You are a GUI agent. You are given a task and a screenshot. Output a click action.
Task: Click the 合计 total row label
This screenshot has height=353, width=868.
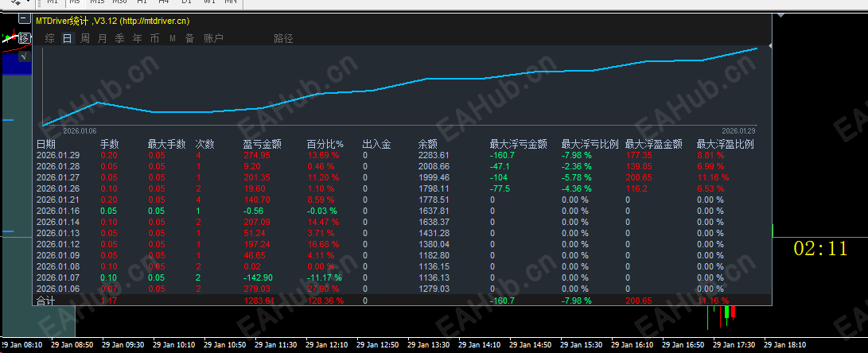(x=46, y=301)
